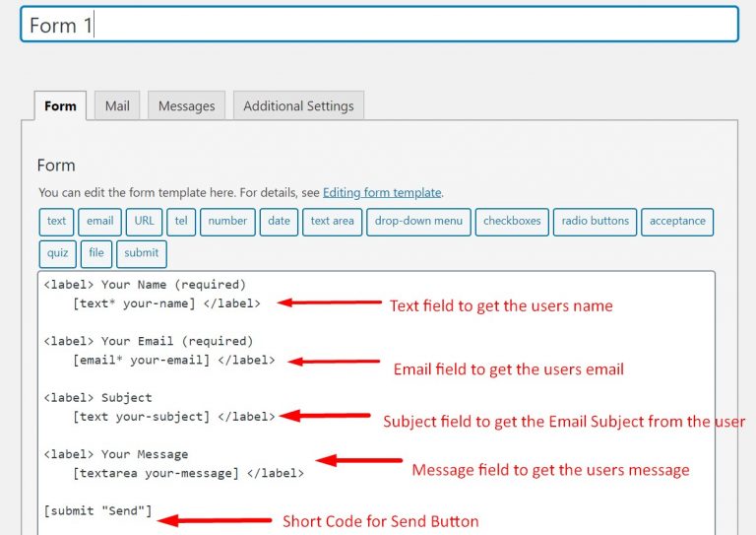The image size is (756, 535).
Task: Add an acceptance tag
Action: point(677,222)
